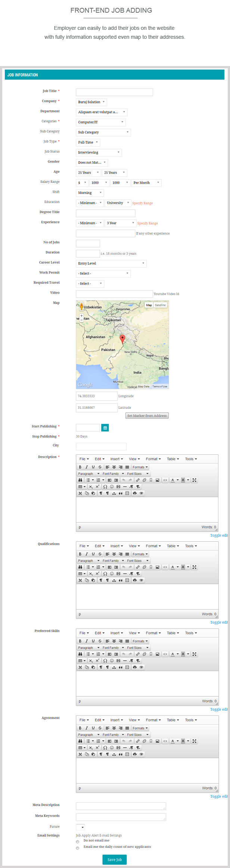Click the Set Marker from Address button
The image size is (230, 868).
(x=147, y=416)
